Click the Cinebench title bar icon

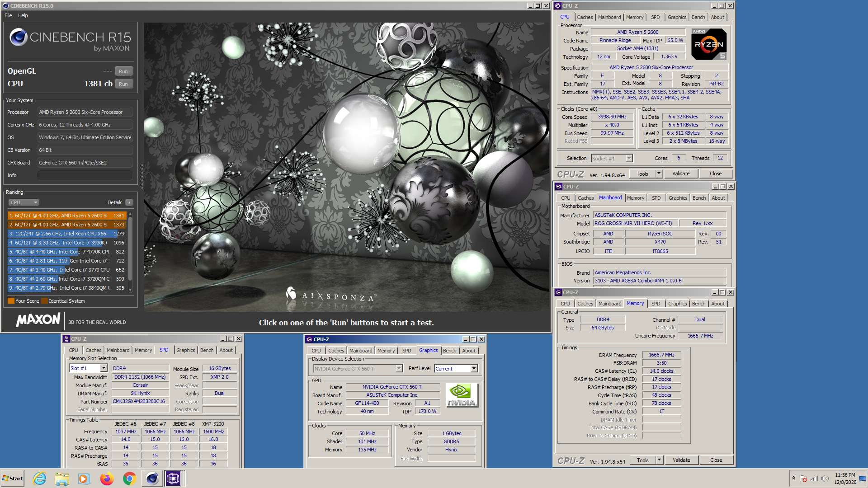click(x=6, y=6)
